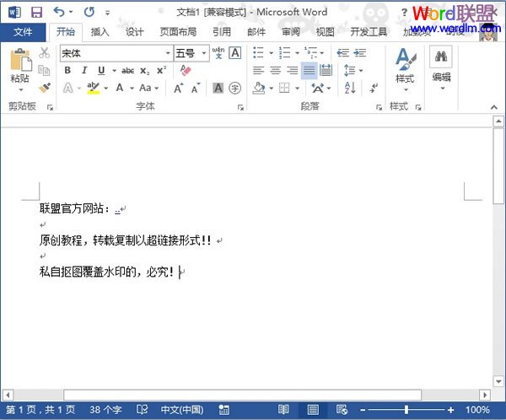Switch to the 插入 Insert tab

100,32
